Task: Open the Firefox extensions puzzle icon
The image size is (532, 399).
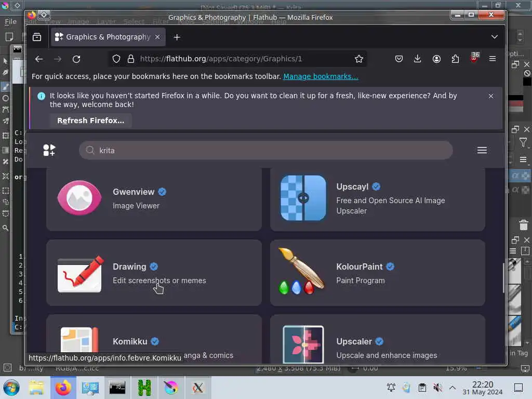Action: [455, 59]
